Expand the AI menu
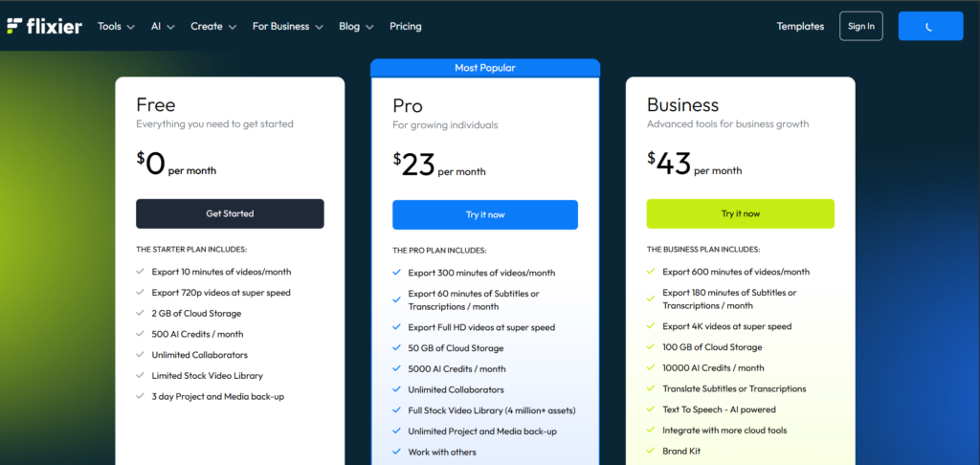The width and height of the screenshot is (980, 465). click(163, 26)
